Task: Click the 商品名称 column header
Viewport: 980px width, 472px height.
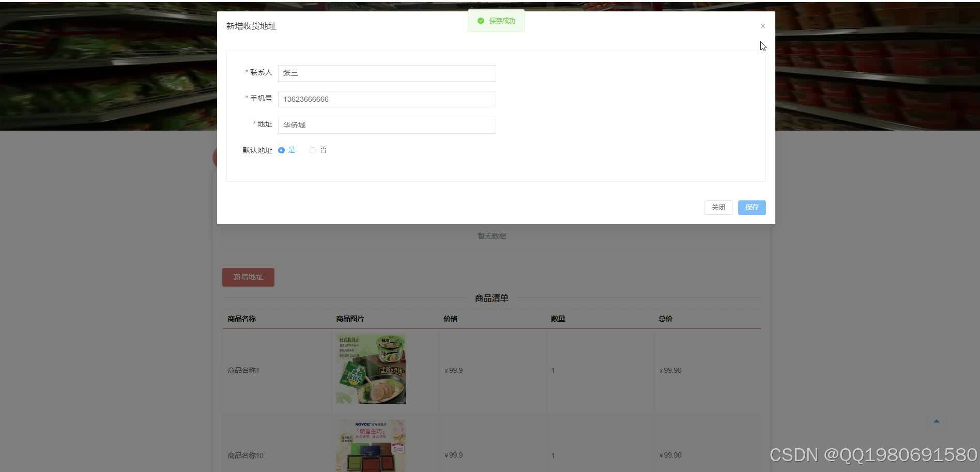Action: [241, 319]
